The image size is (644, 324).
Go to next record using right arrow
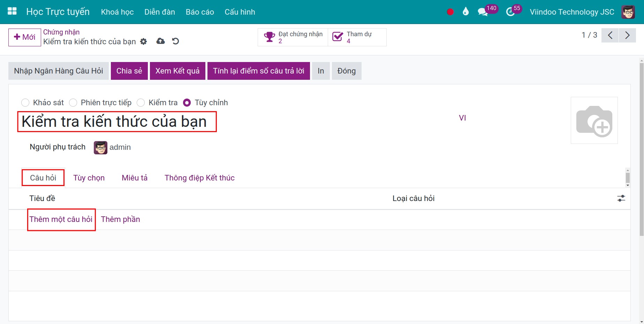coord(627,35)
